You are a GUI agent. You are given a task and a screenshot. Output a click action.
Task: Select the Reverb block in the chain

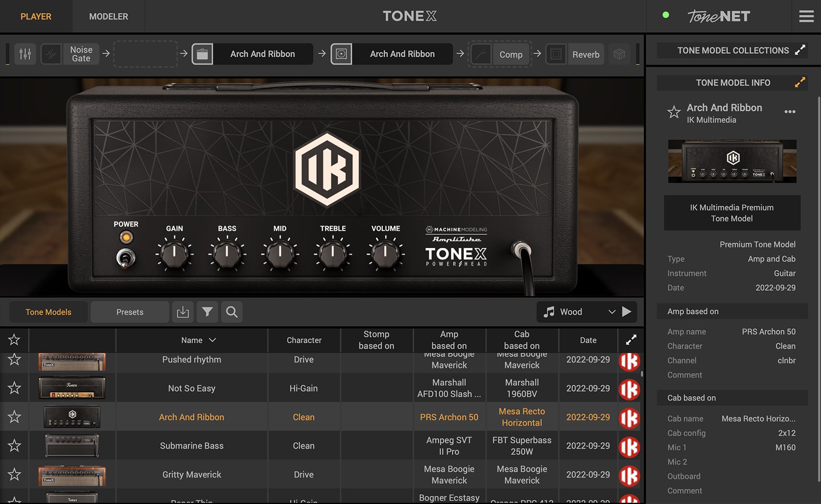(x=585, y=54)
